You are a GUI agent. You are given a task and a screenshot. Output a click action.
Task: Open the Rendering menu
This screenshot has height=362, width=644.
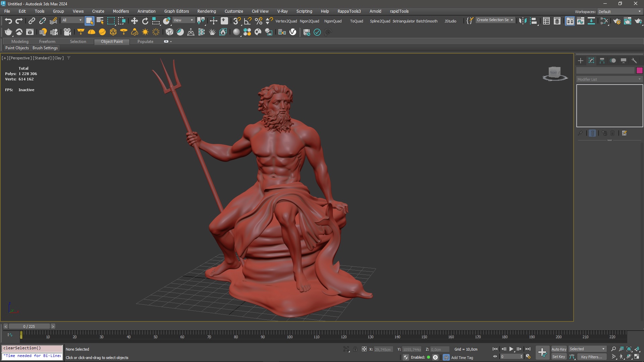click(x=207, y=11)
